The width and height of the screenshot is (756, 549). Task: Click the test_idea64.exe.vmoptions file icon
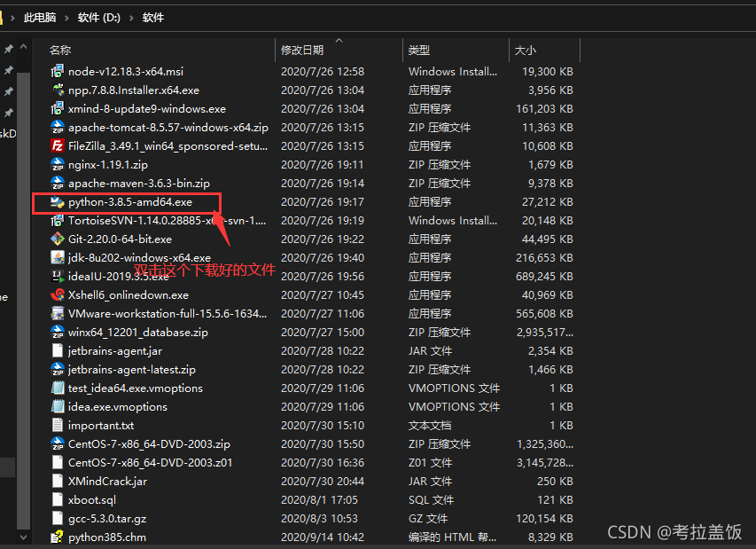click(58, 388)
